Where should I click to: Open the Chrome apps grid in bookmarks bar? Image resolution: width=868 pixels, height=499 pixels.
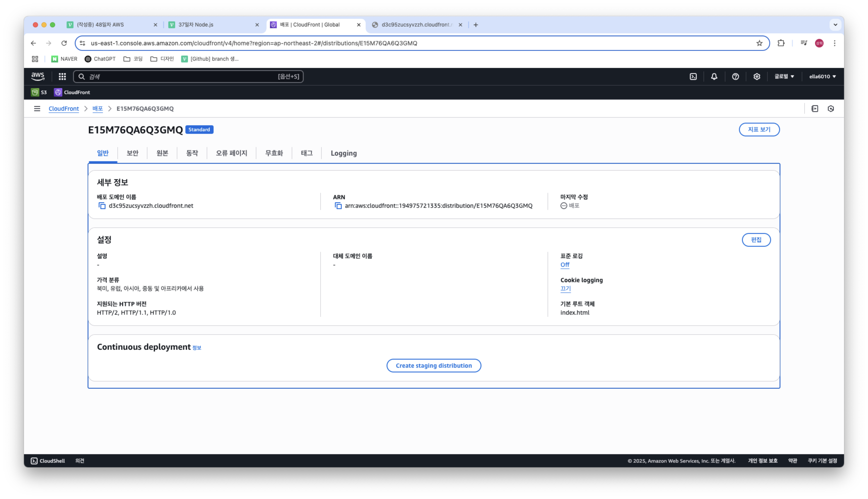(35, 59)
